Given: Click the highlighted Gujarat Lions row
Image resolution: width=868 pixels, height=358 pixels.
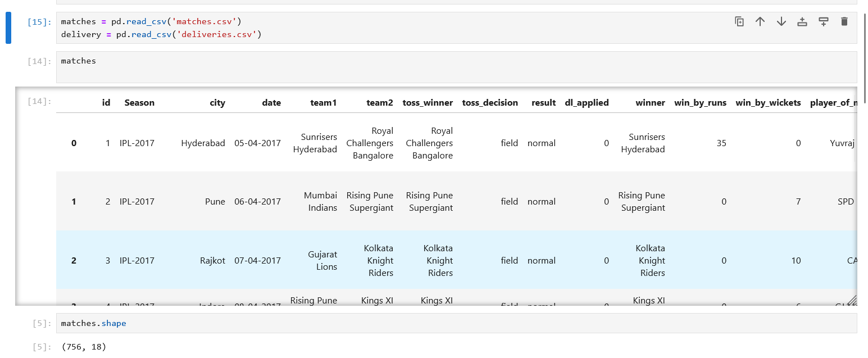Looking at the screenshot, I should 322,260.
